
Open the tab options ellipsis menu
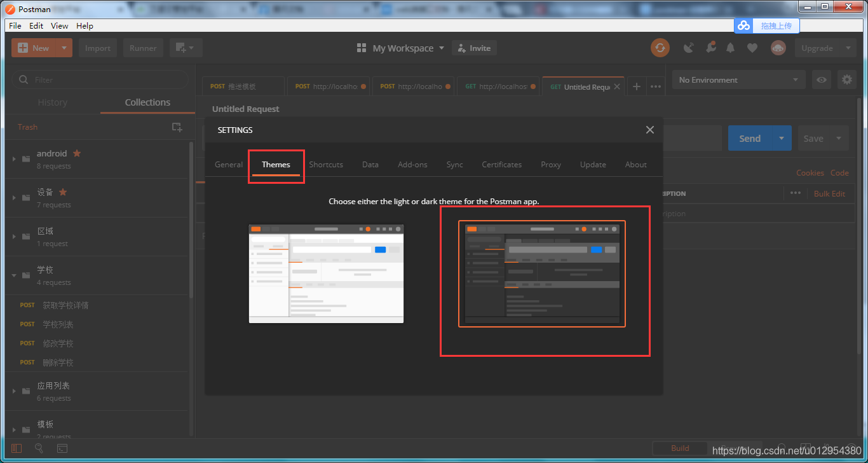pos(656,86)
